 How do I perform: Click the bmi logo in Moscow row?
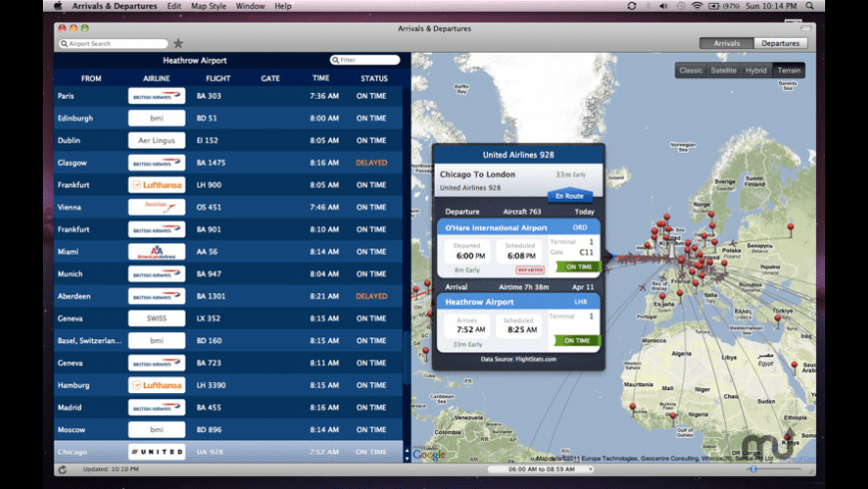click(157, 430)
